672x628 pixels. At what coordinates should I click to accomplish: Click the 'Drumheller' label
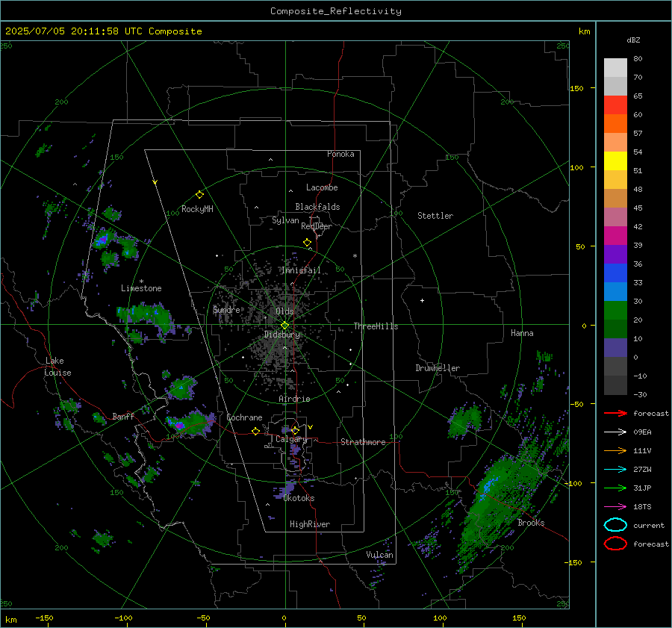click(438, 368)
